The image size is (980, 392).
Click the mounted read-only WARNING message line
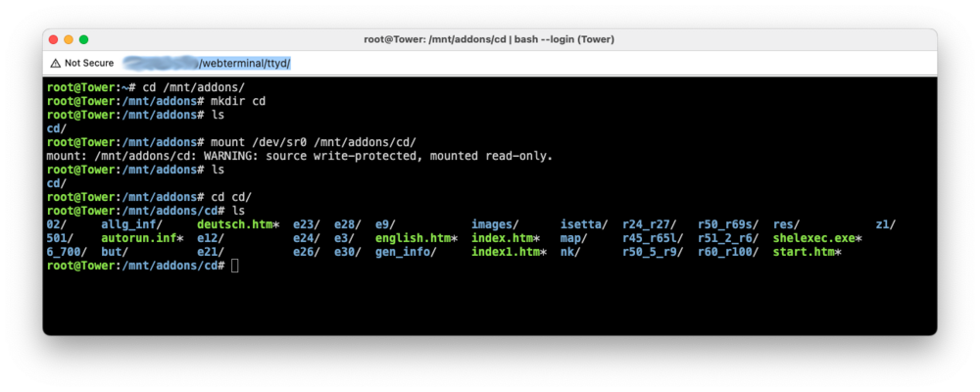[300, 156]
